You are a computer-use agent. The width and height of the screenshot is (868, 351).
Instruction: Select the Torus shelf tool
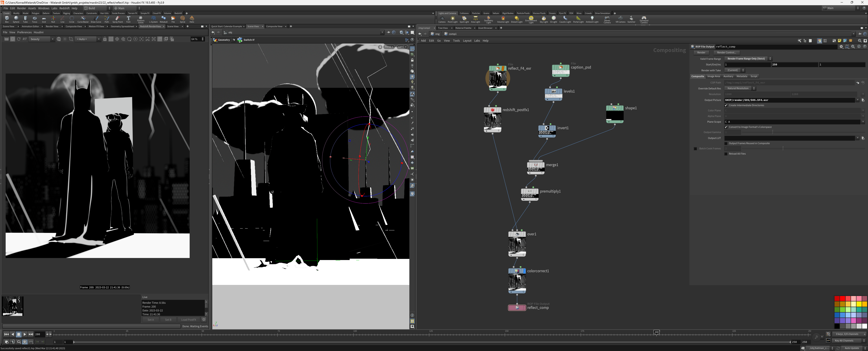(x=34, y=19)
